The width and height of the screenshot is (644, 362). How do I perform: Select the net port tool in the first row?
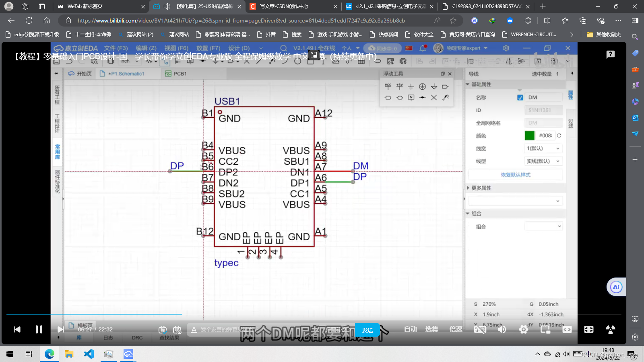tap(445, 86)
